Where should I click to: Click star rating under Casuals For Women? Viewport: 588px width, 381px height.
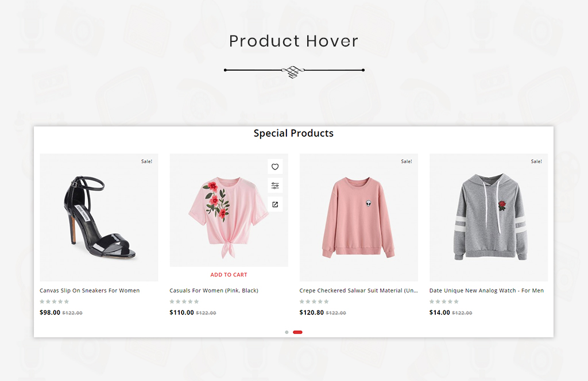[184, 302]
